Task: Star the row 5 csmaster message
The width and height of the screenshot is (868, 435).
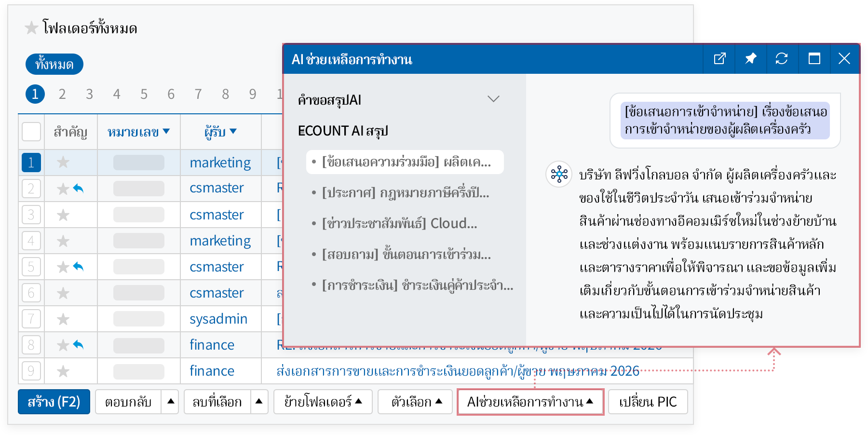Action: [x=63, y=267]
